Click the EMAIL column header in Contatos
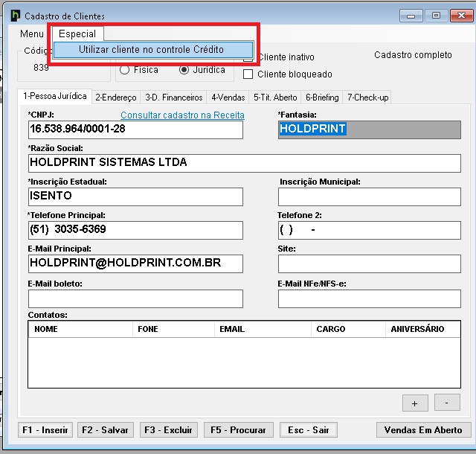The image size is (476, 454). [263, 329]
